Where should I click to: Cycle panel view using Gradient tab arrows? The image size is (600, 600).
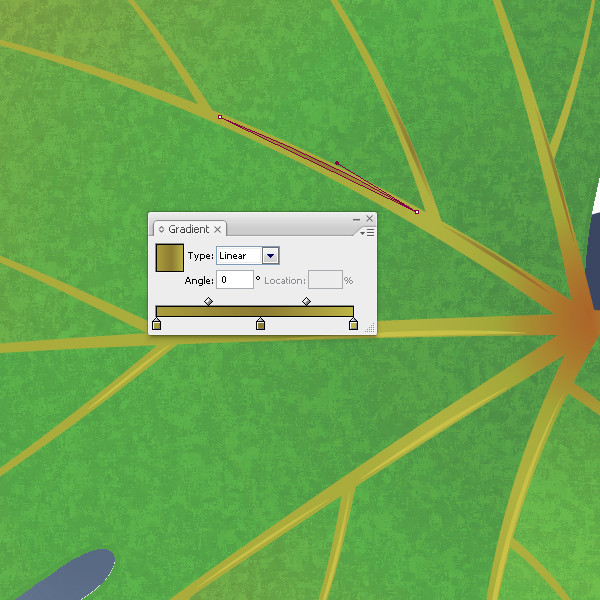161,229
